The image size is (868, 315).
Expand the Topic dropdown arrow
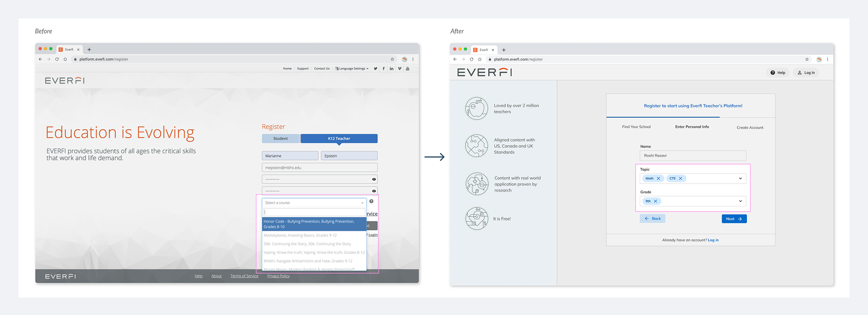pyautogui.click(x=741, y=179)
